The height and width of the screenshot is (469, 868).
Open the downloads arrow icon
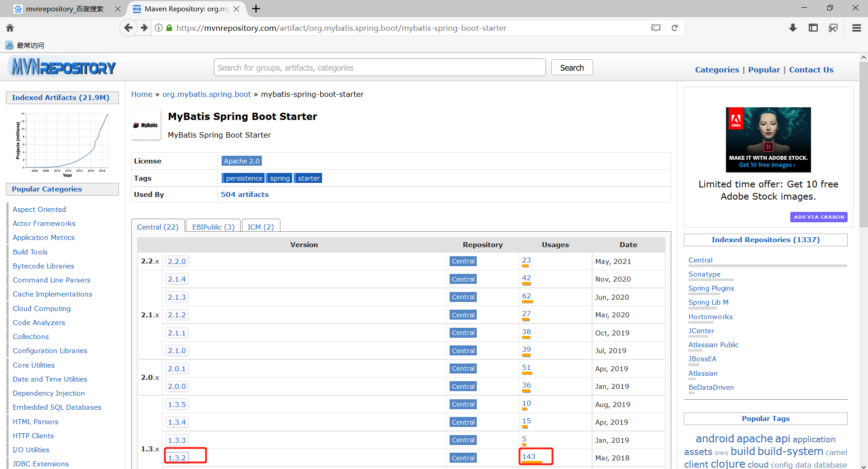point(793,28)
